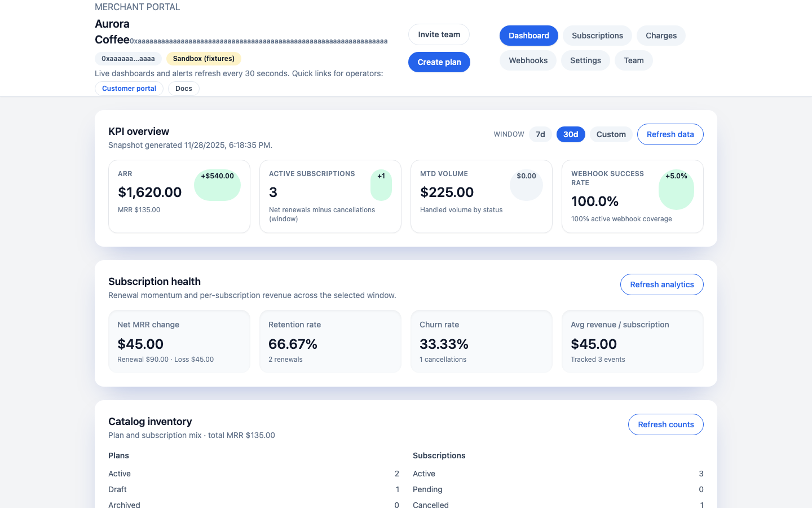This screenshot has width=812, height=508.
Task: Select the Dashboard tab
Action: tap(528, 35)
